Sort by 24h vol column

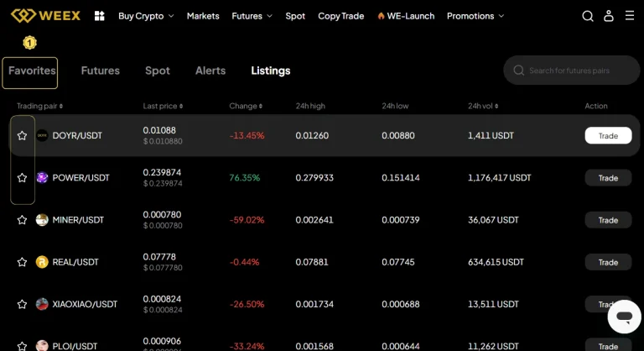[x=483, y=106]
